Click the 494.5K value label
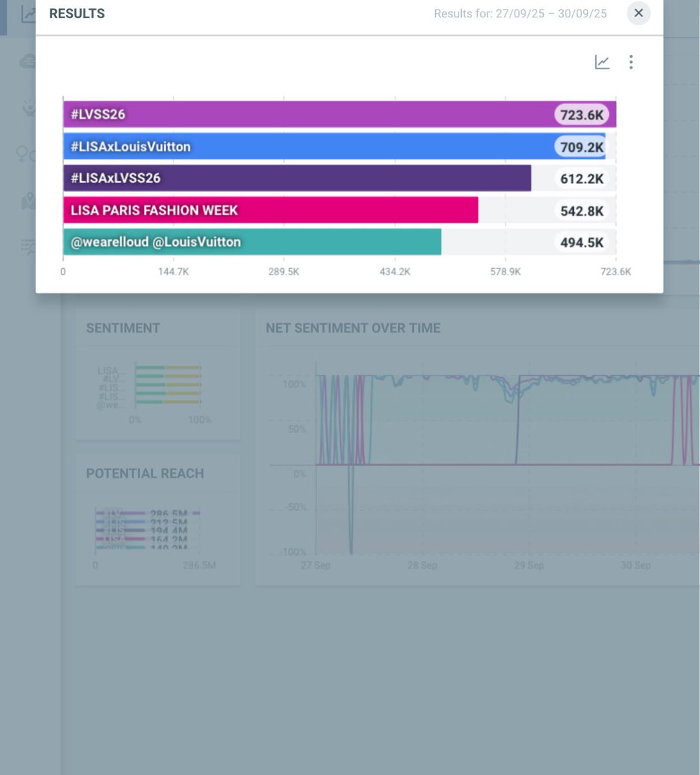Screen dimensions: 700x775 [582, 243]
